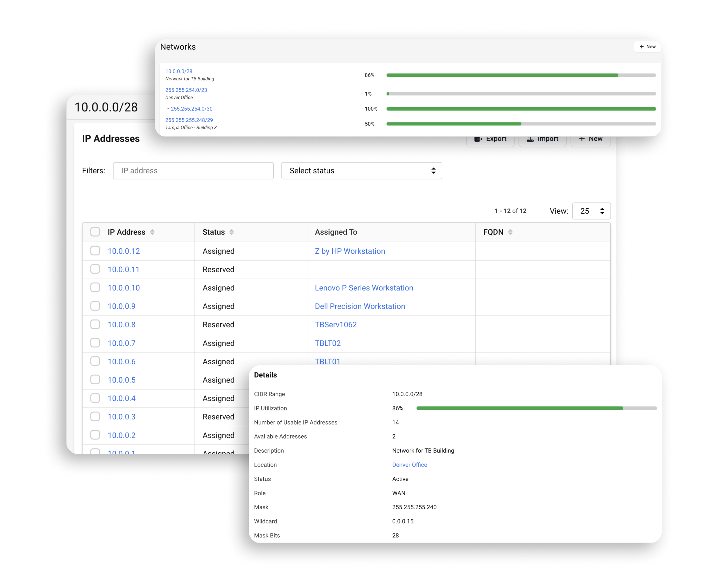This screenshot has height=582, width=728.
Task: Sort the table by IP Address column
Action: 152,232
